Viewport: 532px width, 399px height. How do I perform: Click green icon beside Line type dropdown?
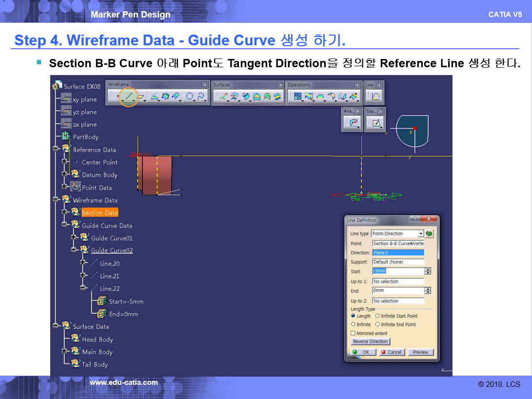[x=429, y=234]
